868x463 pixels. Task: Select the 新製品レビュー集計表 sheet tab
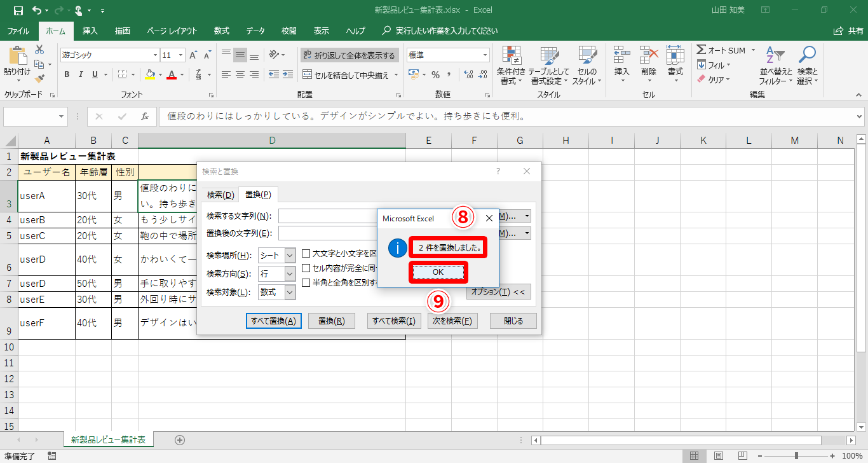[x=108, y=439]
